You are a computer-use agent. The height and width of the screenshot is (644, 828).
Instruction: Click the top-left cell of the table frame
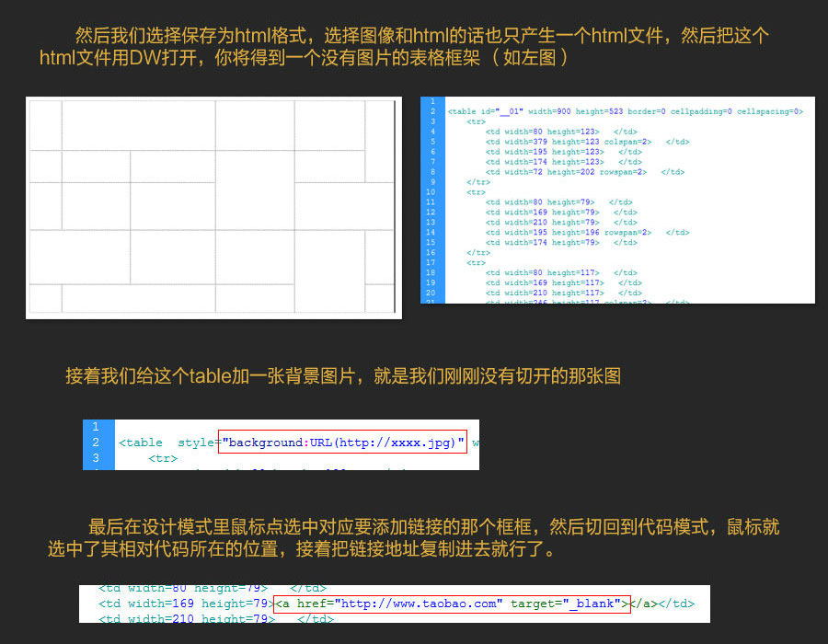pyautogui.click(x=45, y=125)
